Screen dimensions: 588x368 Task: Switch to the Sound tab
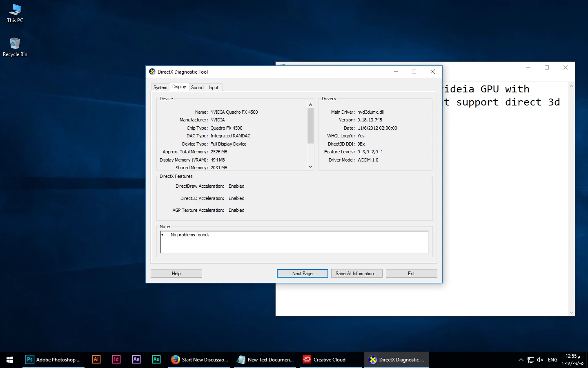tap(197, 88)
